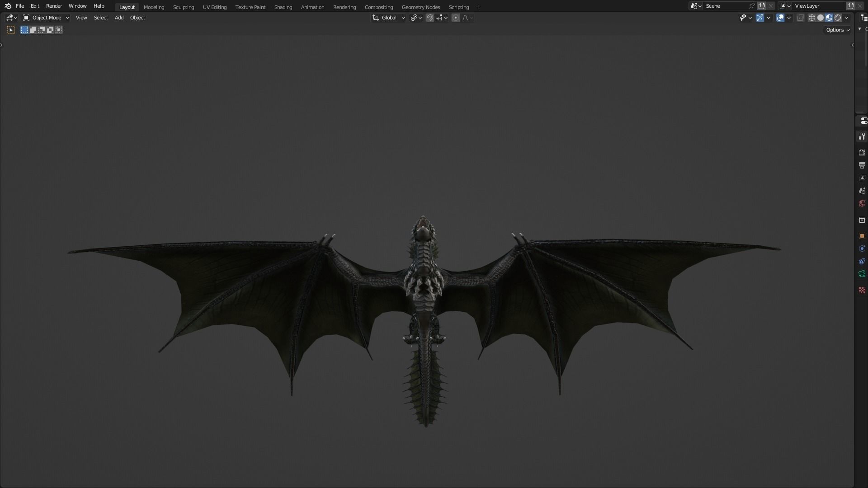868x488 pixels.
Task: Remove the ViewLayer view layer
Action: pyautogui.click(x=860, y=6)
